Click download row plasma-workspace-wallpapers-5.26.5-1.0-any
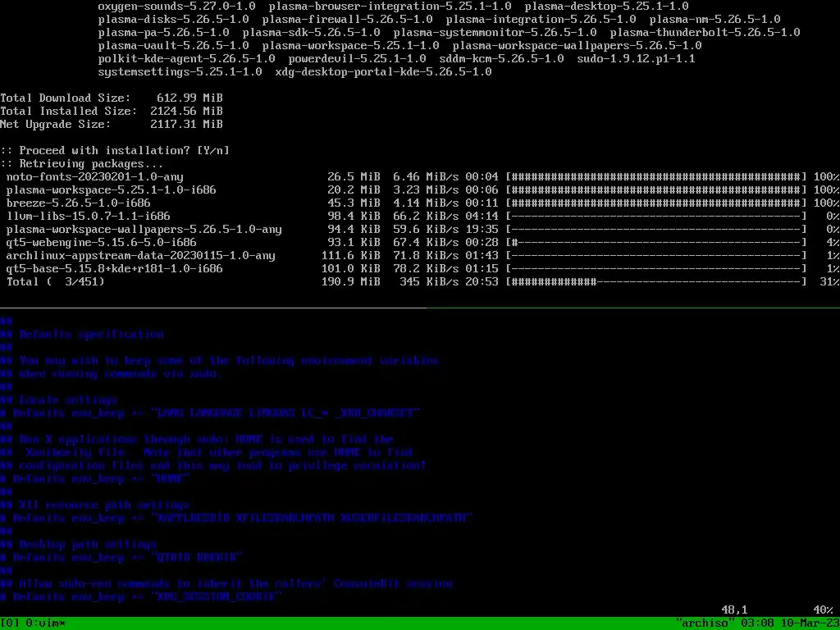The width and height of the screenshot is (840, 630). 420,230
